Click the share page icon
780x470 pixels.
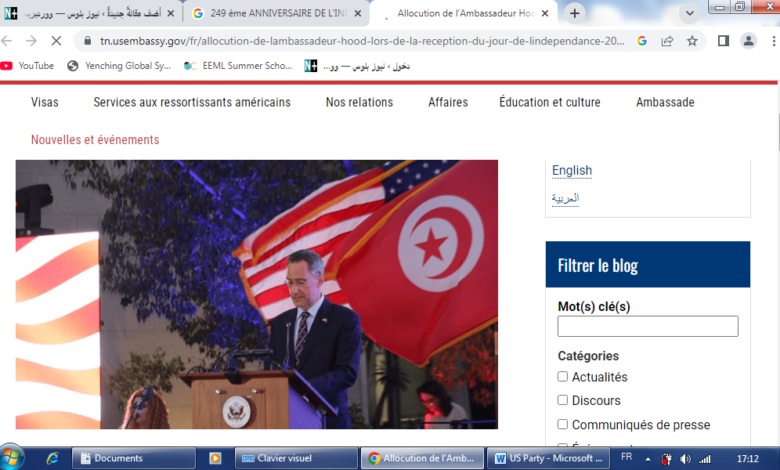point(667,41)
